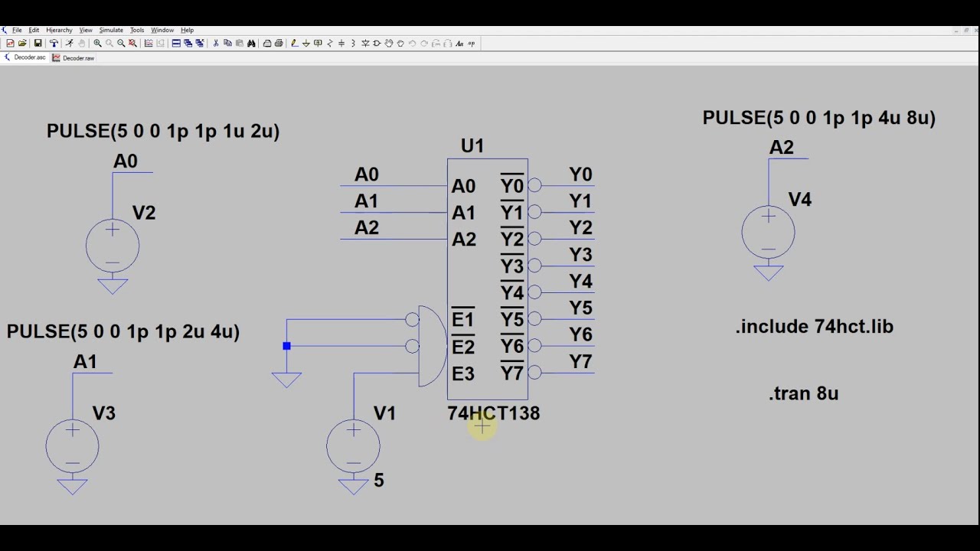Viewport: 980px width, 551px height.
Task: Place a Diode from toolbar
Action: [365, 44]
